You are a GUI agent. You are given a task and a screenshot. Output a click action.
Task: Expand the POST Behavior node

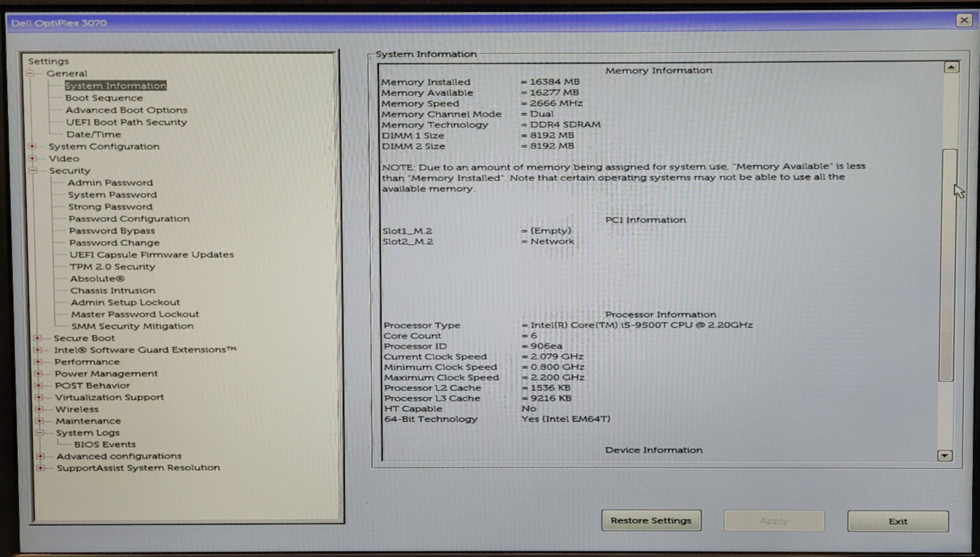[x=39, y=386]
